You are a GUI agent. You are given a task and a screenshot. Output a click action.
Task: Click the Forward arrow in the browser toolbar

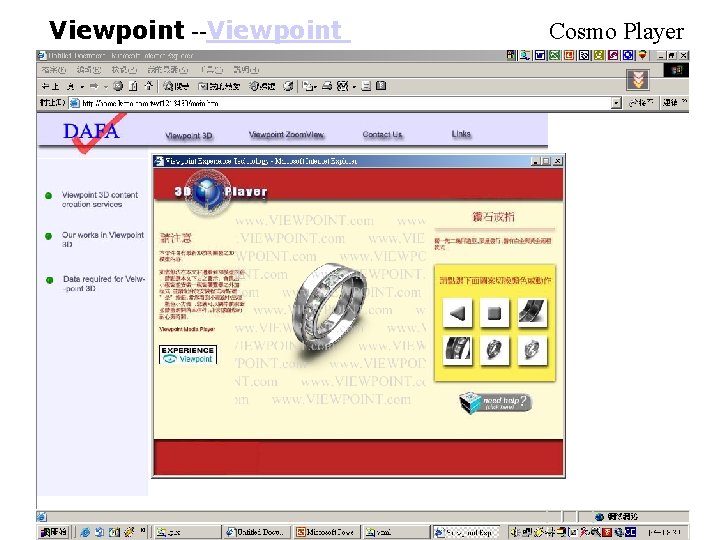[x=94, y=86]
